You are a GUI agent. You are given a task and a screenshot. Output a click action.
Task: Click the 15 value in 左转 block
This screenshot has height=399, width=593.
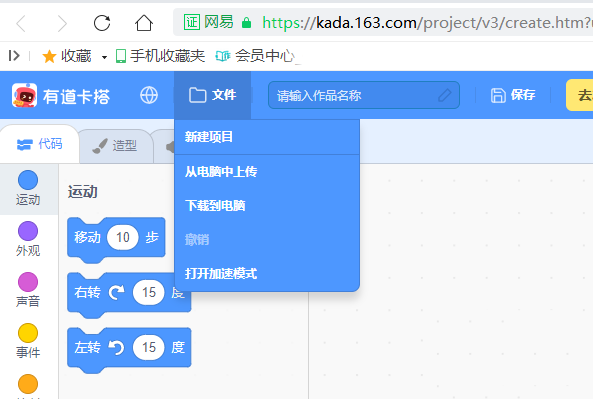[149, 347]
